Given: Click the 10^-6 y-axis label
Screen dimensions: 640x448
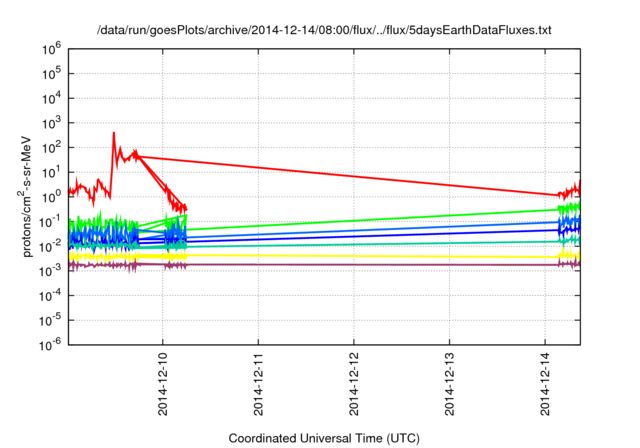Looking at the screenshot, I should click(x=51, y=345).
